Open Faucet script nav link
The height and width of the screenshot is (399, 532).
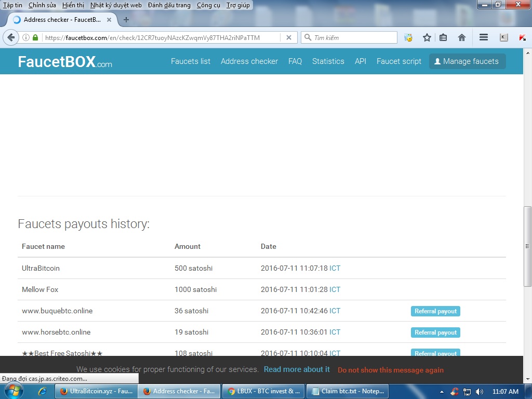pos(398,61)
